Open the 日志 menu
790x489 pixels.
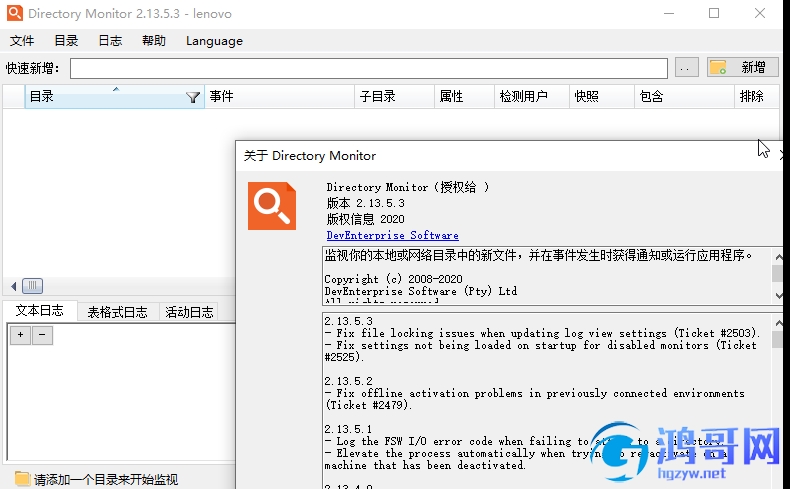(x=110, y=41)
